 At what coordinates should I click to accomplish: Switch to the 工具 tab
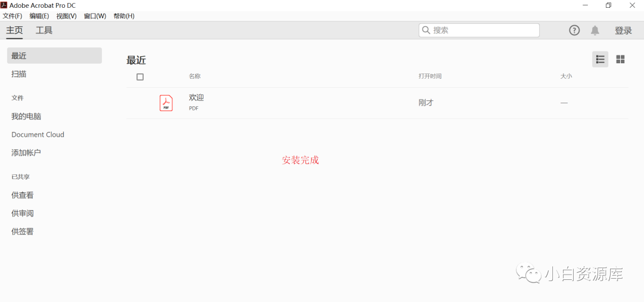(x=44, y=30)
